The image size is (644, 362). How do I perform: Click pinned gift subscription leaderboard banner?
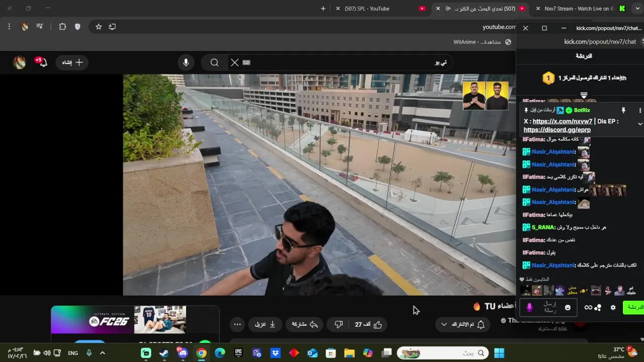(584, 78)
